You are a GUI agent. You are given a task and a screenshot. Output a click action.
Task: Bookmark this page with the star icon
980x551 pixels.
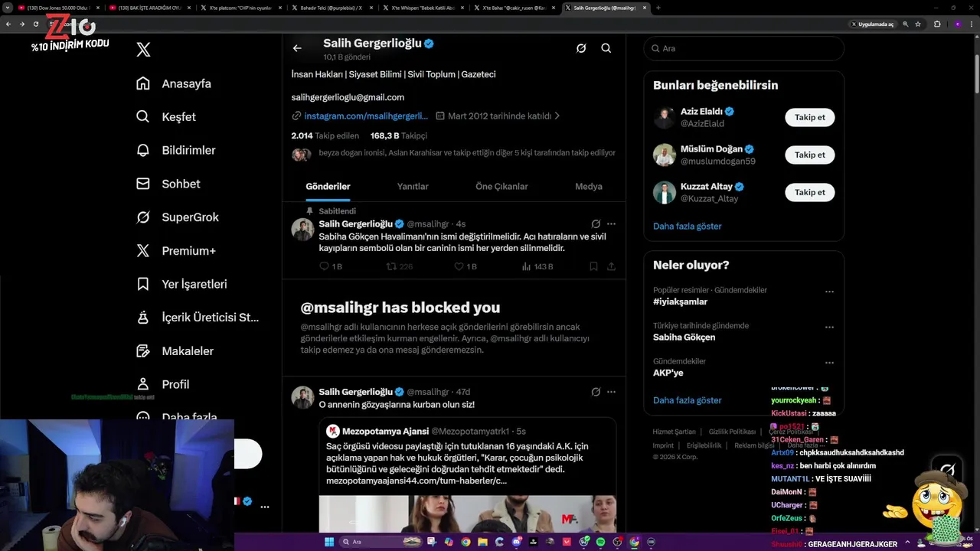pyautogui.click(x=918, y=24)
